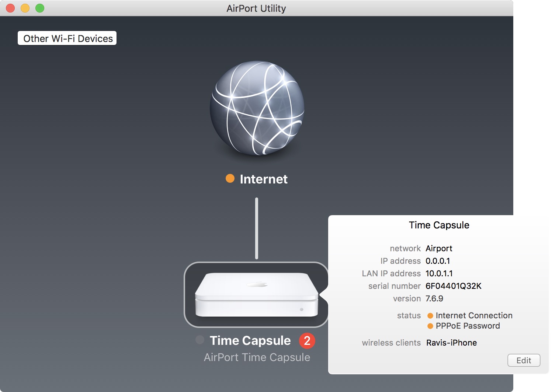Click the Time Capsule popover title
Screen dimensions: 559x392
click(x=439, y=225)
